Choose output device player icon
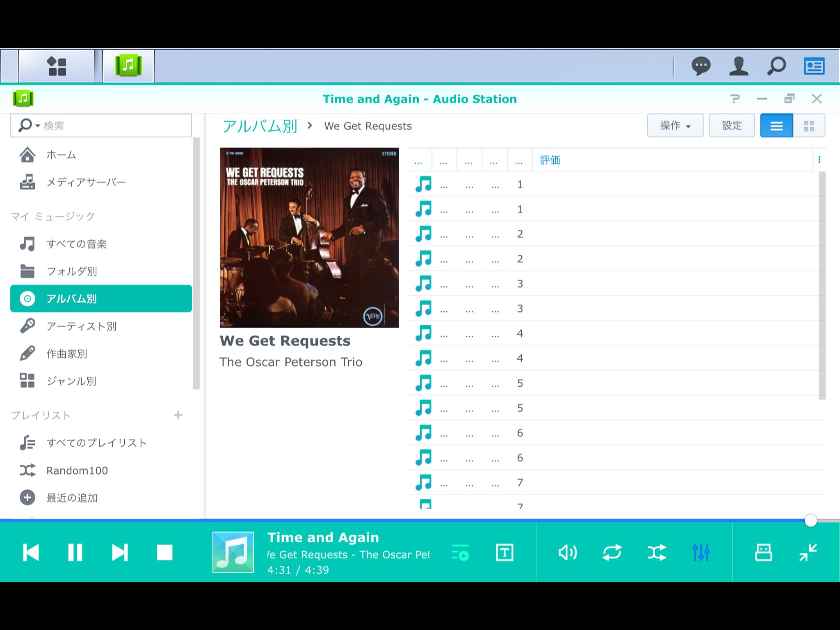 pyautogui.click(x=764, y=552)
